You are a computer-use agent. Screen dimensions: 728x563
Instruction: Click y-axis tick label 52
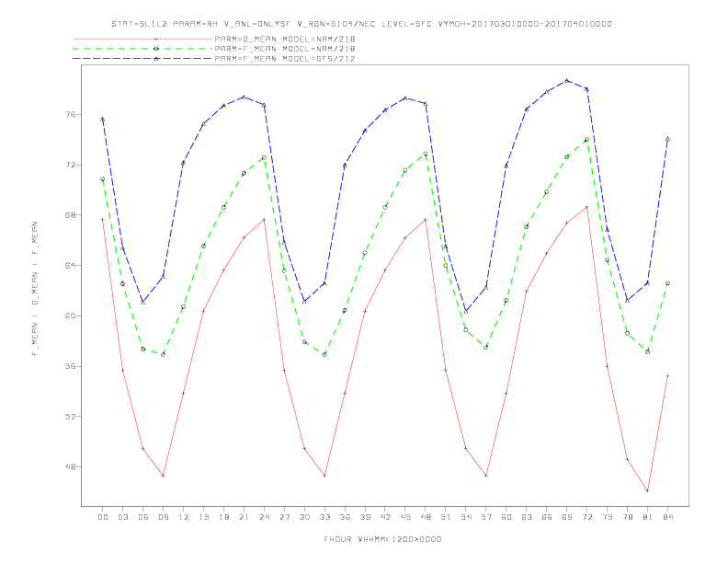click(70, 416)
